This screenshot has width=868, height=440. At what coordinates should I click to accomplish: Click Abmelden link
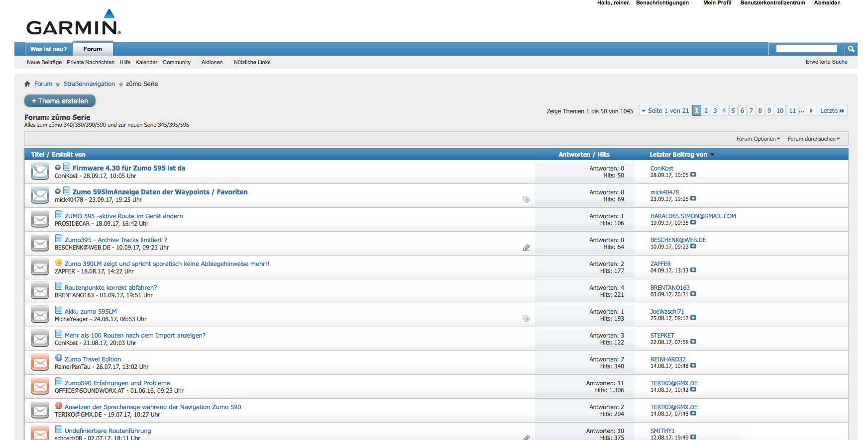point(827,3)
